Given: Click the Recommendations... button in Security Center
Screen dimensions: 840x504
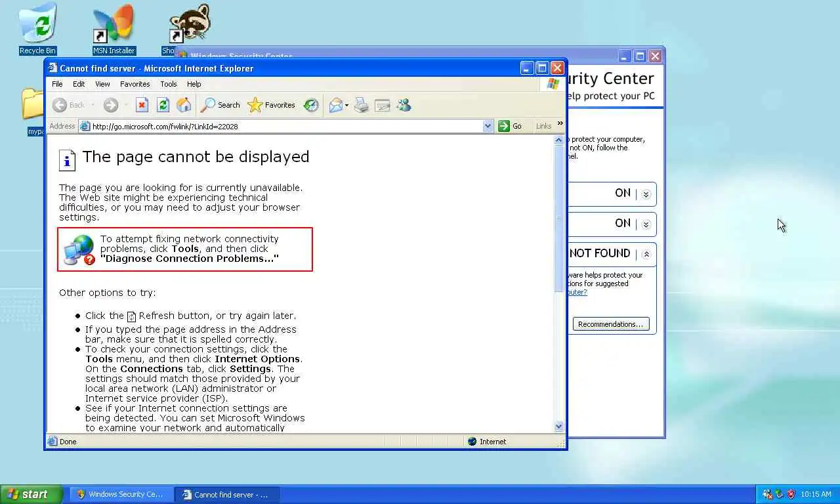Looking at the screenshot, I should 611,324.
